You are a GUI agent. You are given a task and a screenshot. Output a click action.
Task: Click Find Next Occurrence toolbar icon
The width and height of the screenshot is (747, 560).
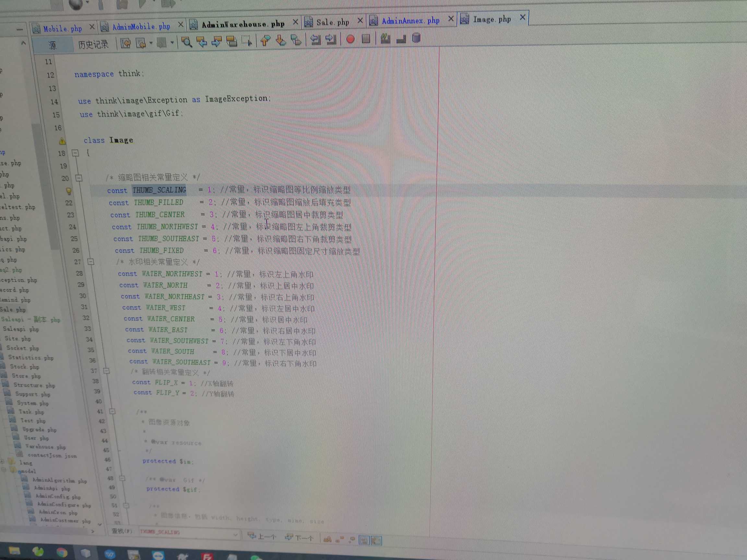pyautogui.click(x=217, y=41)
